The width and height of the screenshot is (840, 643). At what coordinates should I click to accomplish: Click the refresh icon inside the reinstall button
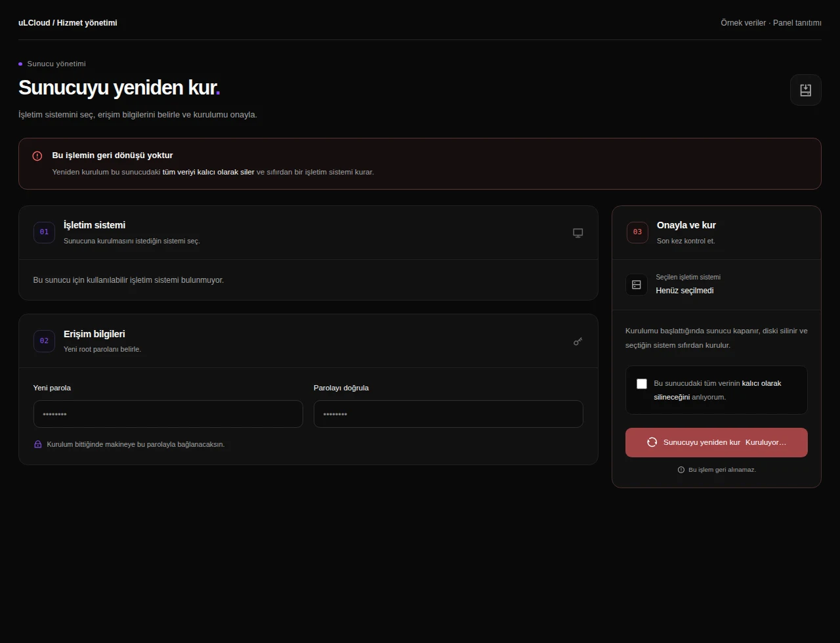coord(652,442)
